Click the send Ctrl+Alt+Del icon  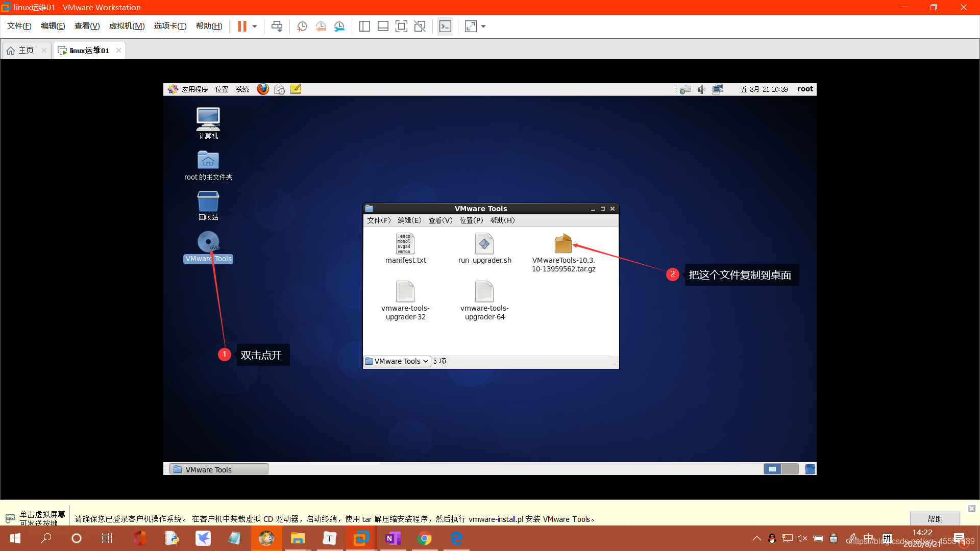pos(277,27)
